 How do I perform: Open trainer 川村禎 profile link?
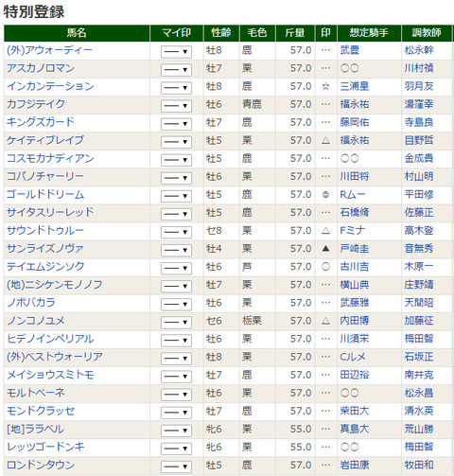pos(419,68)
